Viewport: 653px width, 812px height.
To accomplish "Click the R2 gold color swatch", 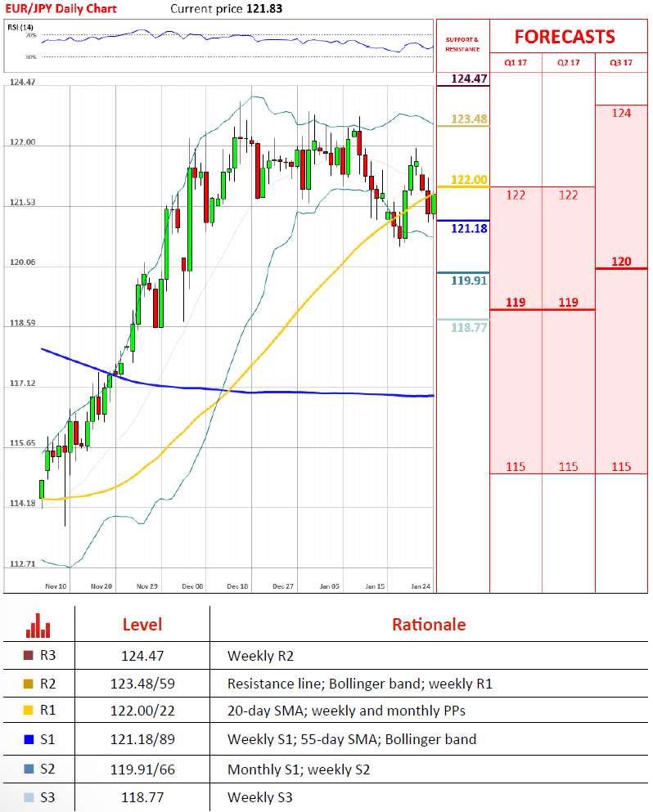I will pyautogui.click(x=29, y=684).
